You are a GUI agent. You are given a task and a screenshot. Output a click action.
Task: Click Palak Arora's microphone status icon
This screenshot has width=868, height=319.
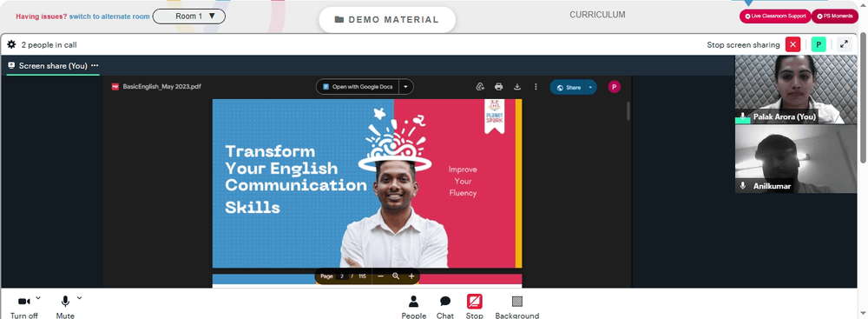(x=743, y=116)
